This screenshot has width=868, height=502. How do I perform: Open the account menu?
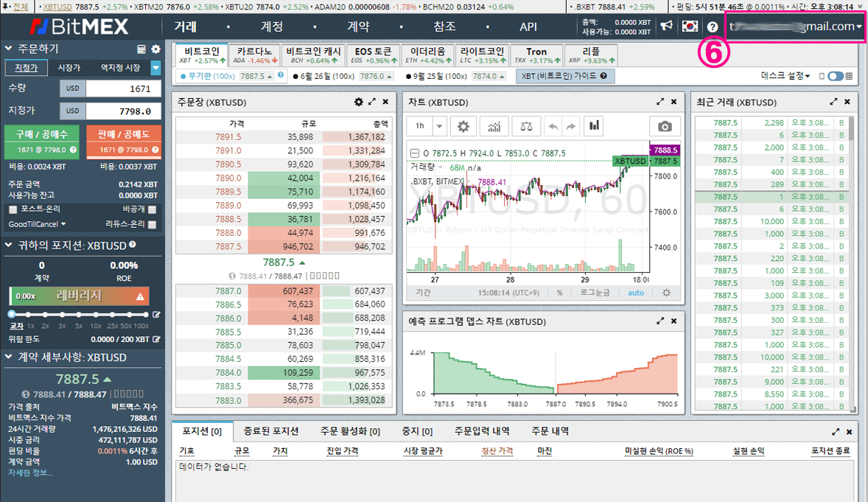[x=272, y=27]
